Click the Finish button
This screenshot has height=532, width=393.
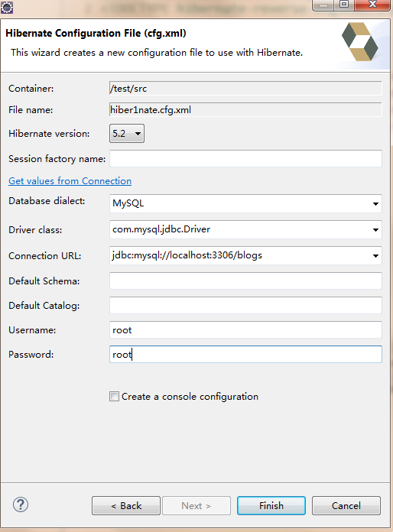(271, 505)
